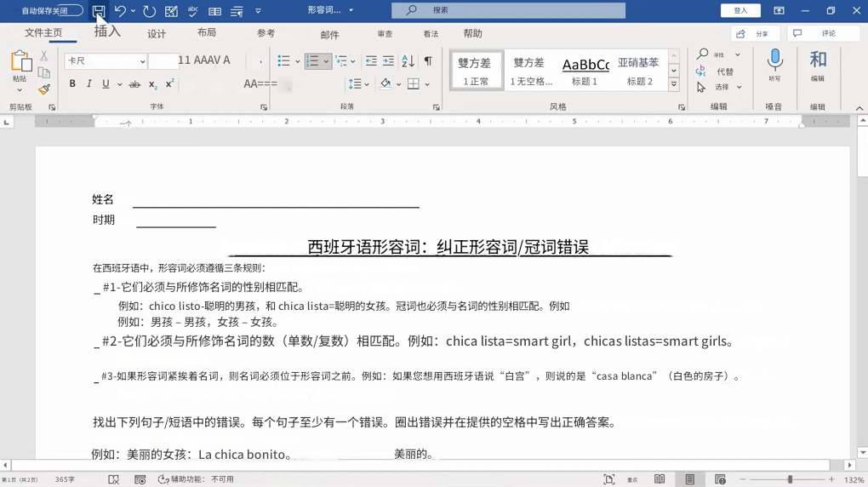The height and width of the screenshot is (487, 868).
Task: Click the Dictate microphone icon
Action: (774, 60)
